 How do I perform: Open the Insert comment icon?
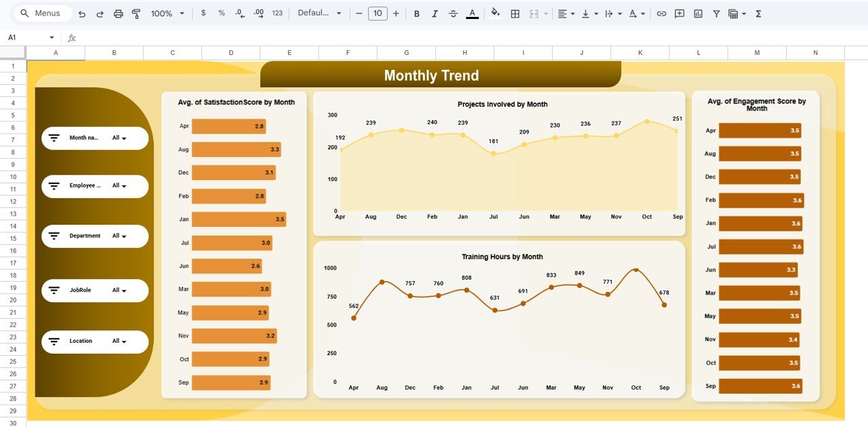(679, 13)
